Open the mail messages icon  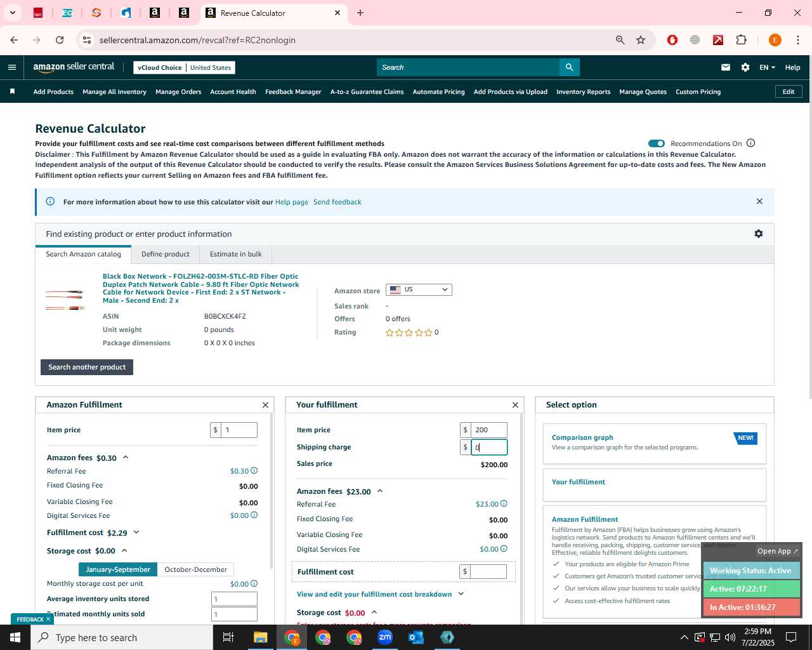726,67
